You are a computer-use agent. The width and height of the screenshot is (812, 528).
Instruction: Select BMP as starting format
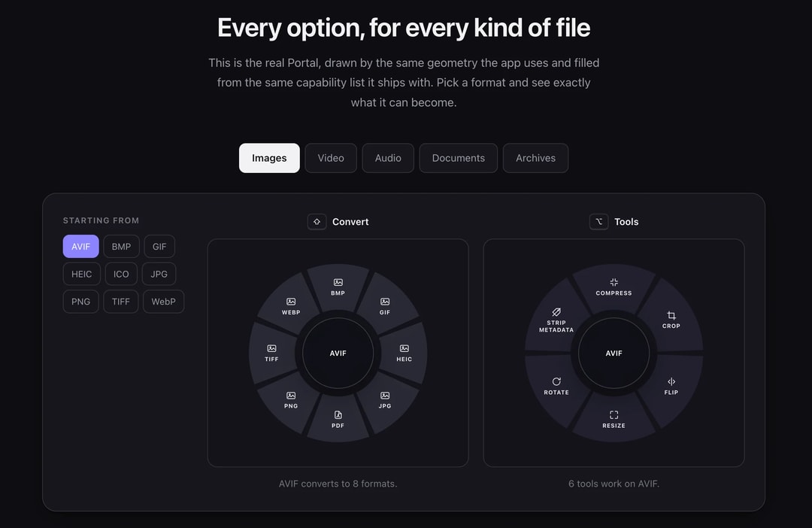coord(121,247)
